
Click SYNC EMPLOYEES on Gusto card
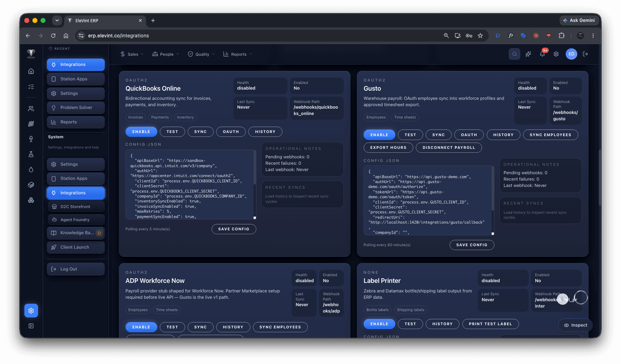tap(550, 135)
